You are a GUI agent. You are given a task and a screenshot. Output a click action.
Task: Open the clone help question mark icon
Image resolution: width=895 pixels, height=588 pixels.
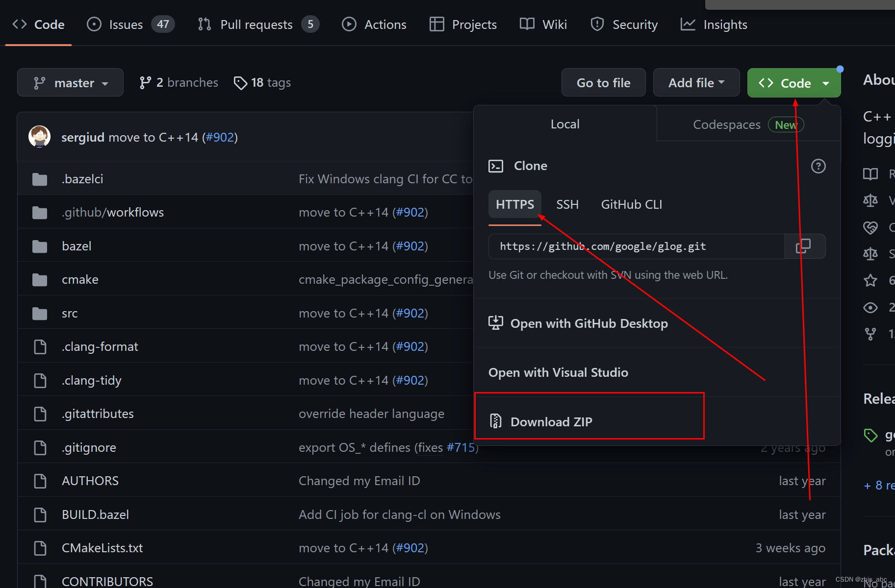click(x=818, y=166)
